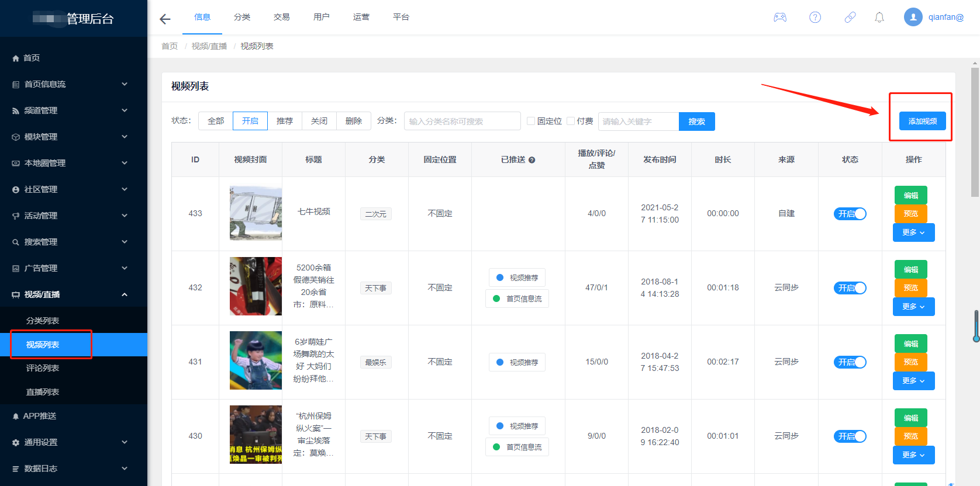Focus the 分类 name search field
Image resolution: width=980 pixels, height=486 pixels.
(463, 121)
